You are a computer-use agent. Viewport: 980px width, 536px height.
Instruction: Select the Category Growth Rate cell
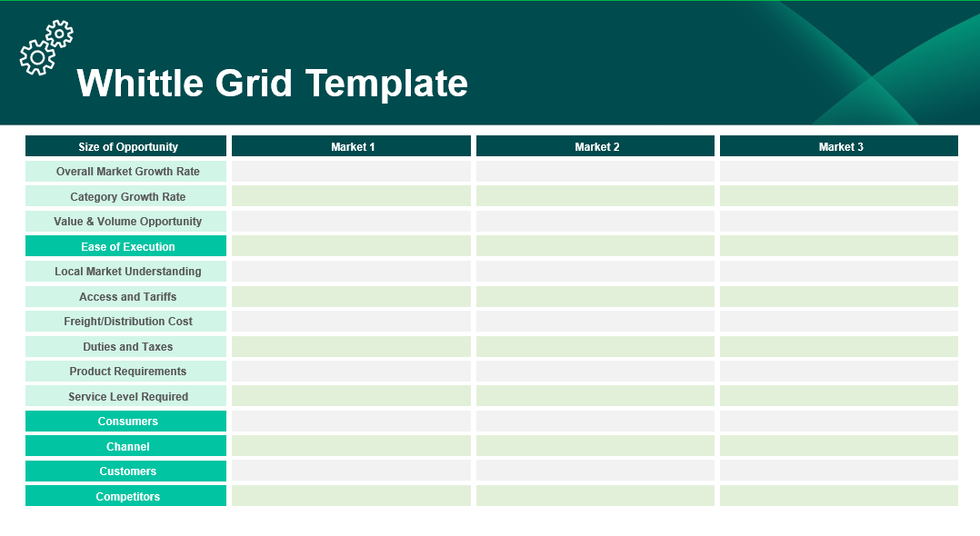tap(126, 196)
